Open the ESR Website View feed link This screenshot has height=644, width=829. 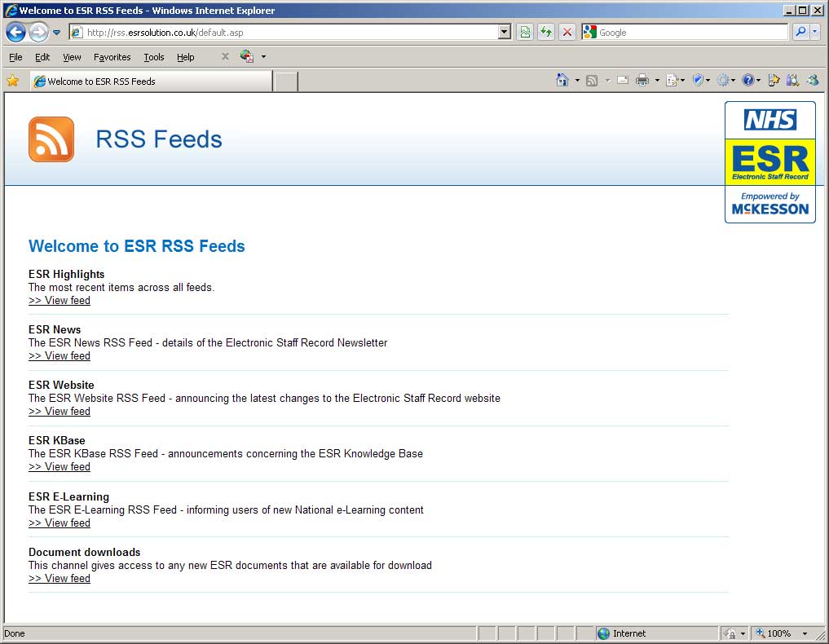[60, 412]
